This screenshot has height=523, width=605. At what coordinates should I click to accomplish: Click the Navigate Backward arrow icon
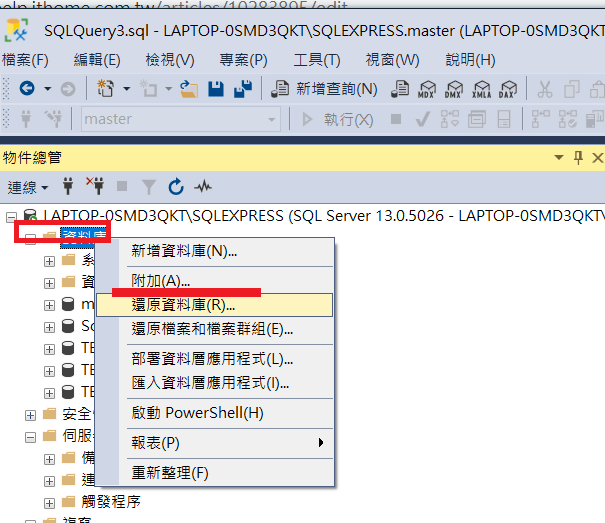click(27, 89)
